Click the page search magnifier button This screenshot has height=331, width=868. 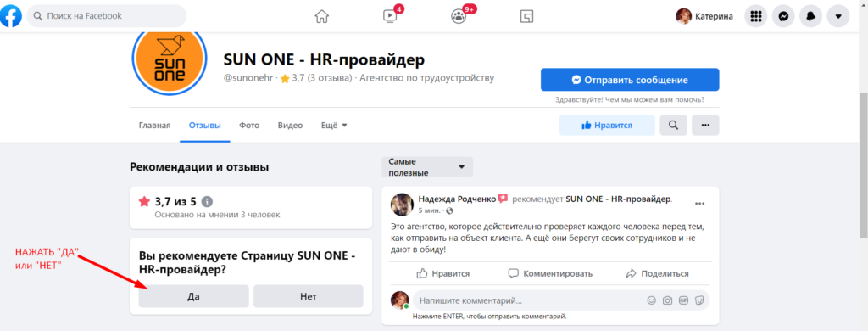click(x=673, y=126)
